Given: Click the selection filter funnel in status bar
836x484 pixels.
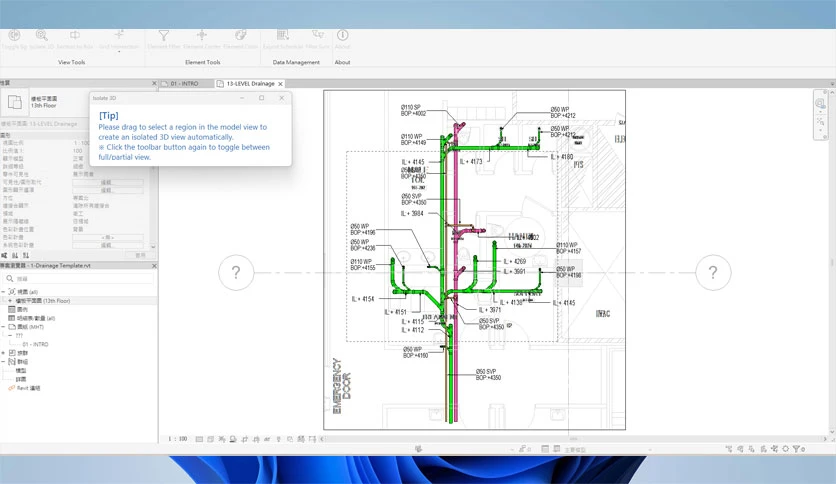Looking at the screenshot, I should click(798, 449).
